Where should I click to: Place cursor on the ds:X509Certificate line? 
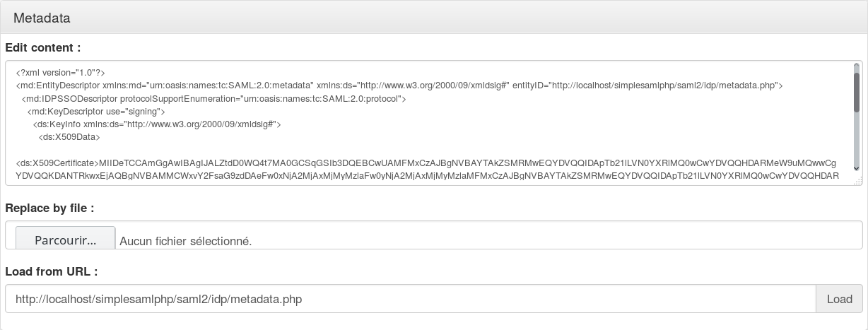point(426,163)
